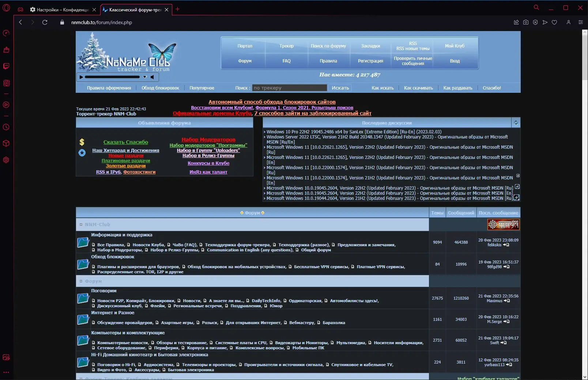Collapse the Форум category section
Image resolution: width=588 pixels, height=380 pixels.
[81, 281]
